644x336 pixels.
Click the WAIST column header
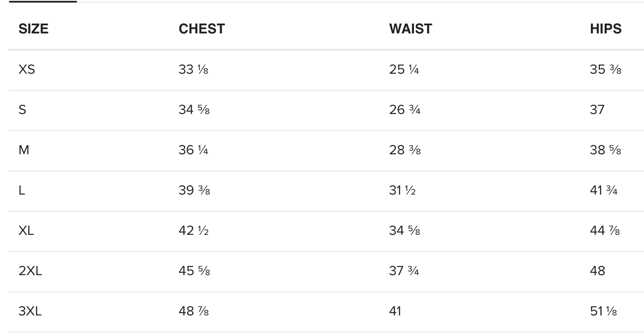[x=411, y=29]
